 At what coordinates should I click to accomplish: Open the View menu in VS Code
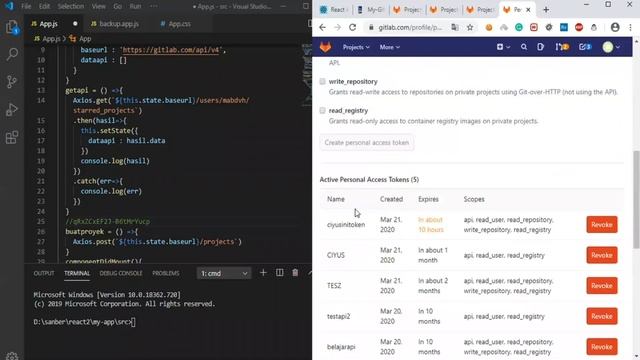98,6
